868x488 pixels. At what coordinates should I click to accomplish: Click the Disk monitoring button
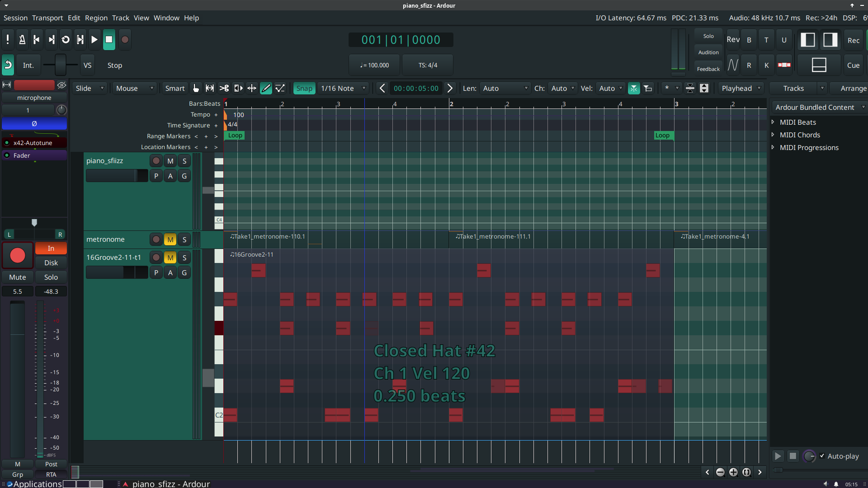point(51,263)
